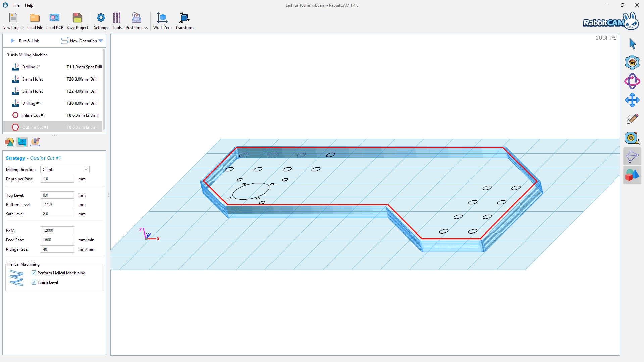Toggle the wireframe geometry view icon
Screen dimensions: 644x362
(632, 156)
